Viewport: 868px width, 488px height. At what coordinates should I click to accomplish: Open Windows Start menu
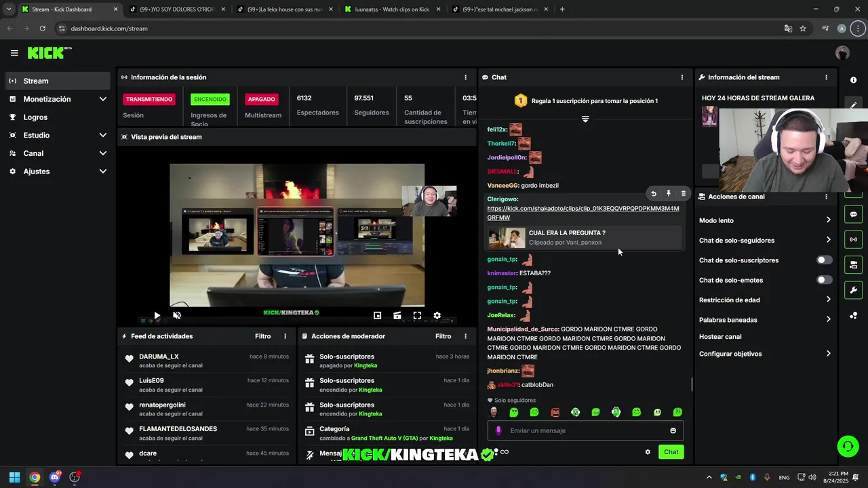coord(14,477)
